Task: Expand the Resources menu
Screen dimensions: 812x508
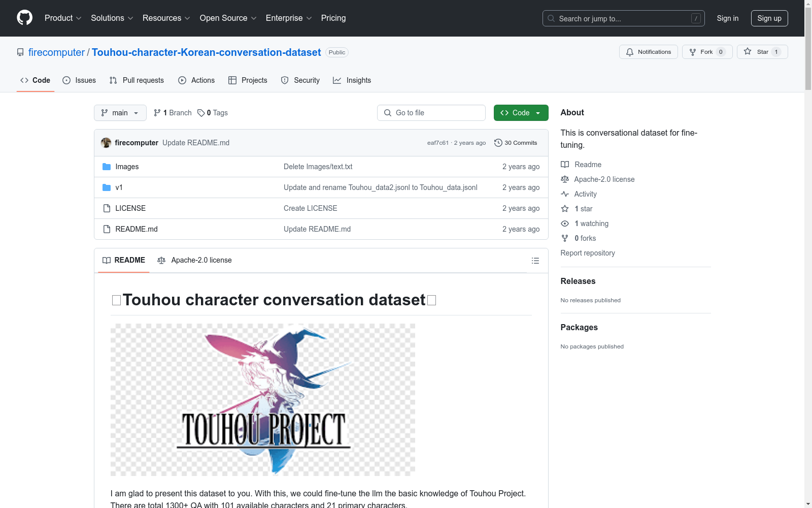Action: (x=166, y=18)
